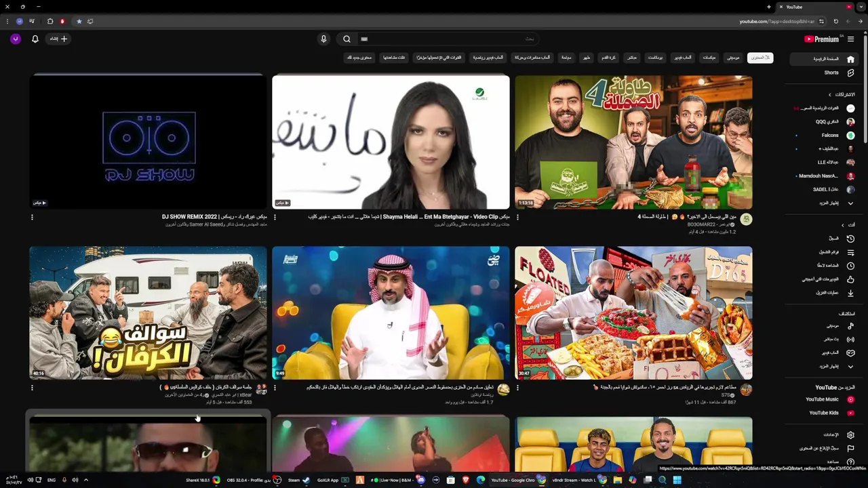Open the Playlists icon in the sidebar
Image resolution: width=868 pixels, height=488 pixels.
[850, 252]
